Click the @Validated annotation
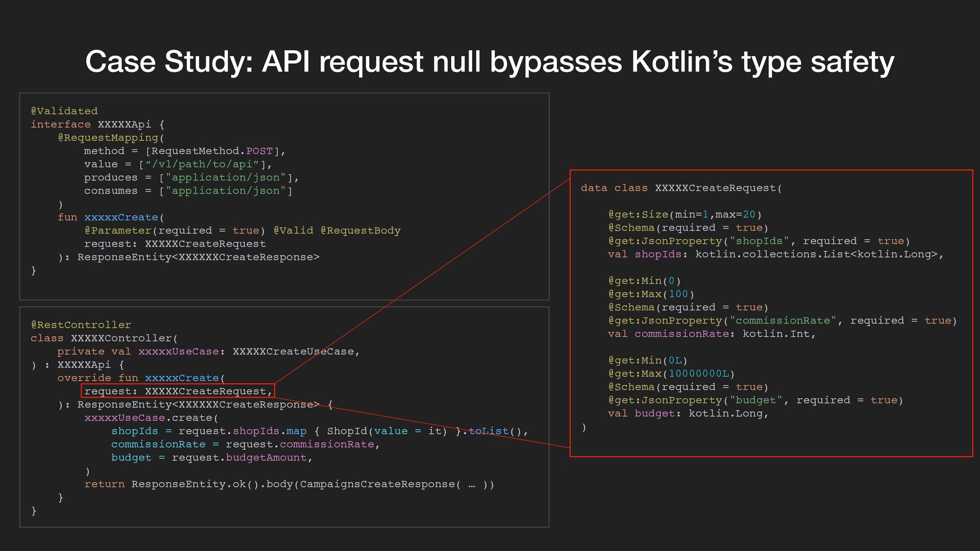Image resolution: width=980 pixels, height=551 pixels. pos(64,111)
